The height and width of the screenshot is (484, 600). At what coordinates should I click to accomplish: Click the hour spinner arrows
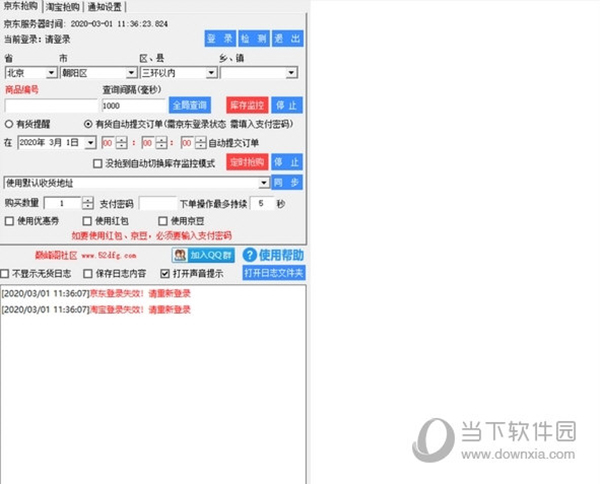(121, 143)
